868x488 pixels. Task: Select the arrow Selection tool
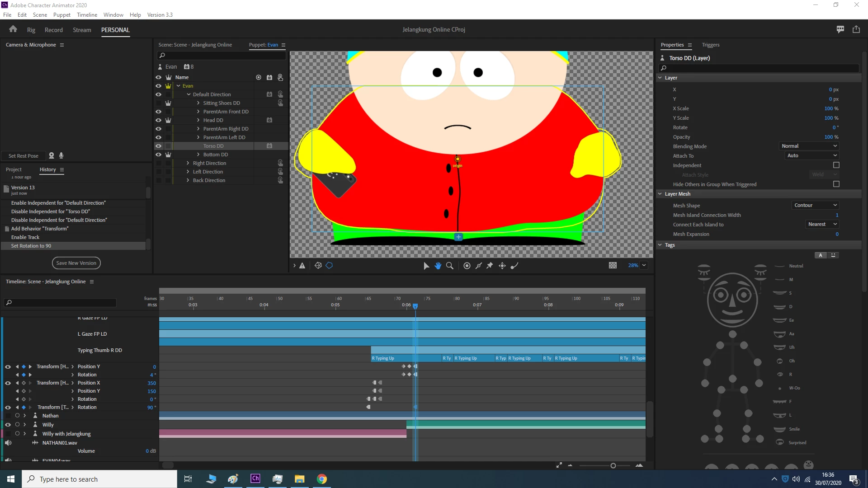coord(426,266)
